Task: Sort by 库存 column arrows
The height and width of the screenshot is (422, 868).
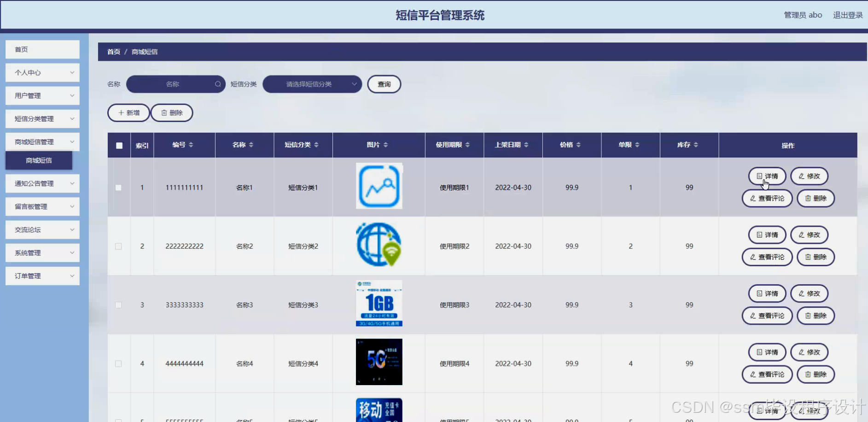Action: 696,145
